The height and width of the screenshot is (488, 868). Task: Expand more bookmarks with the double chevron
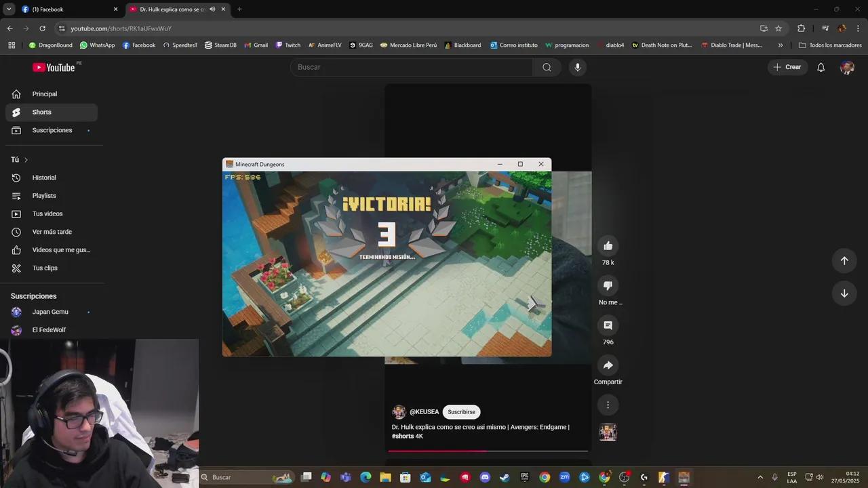pyautogui.click(x=781, y=45)
